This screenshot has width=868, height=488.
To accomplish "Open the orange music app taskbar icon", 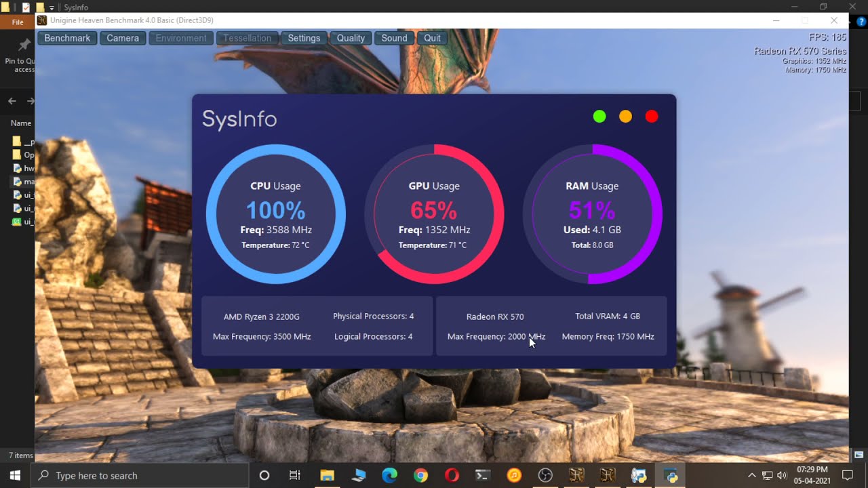I will [x=514, y=475].
